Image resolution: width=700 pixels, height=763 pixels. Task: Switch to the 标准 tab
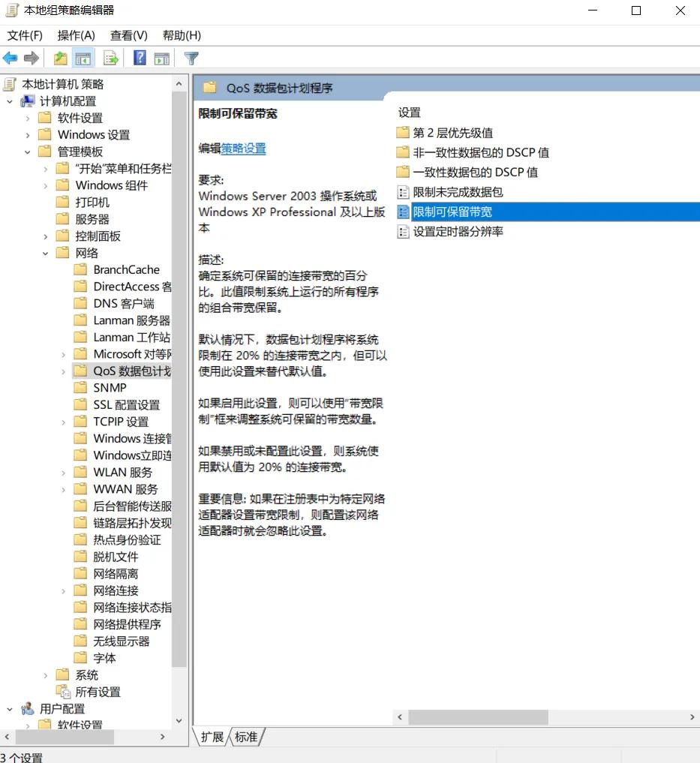(x=246, y=737)
